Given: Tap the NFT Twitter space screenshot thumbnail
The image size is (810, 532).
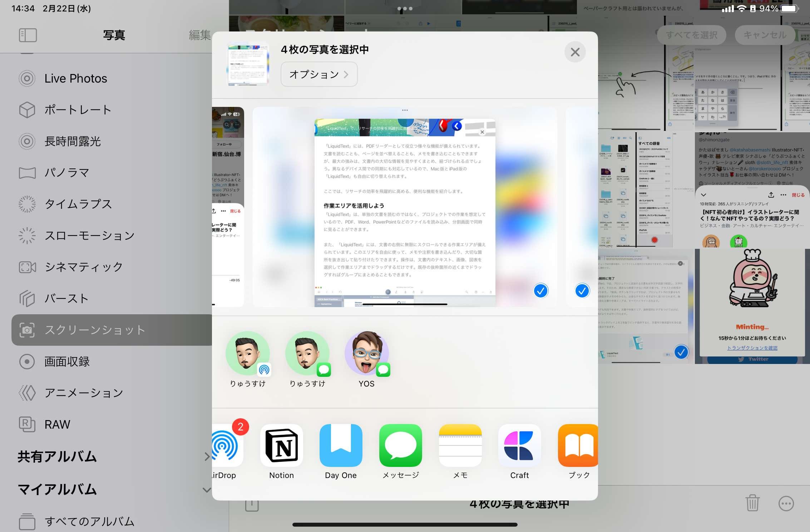Looking at the screenshot, I should click(x=752, y=189).
